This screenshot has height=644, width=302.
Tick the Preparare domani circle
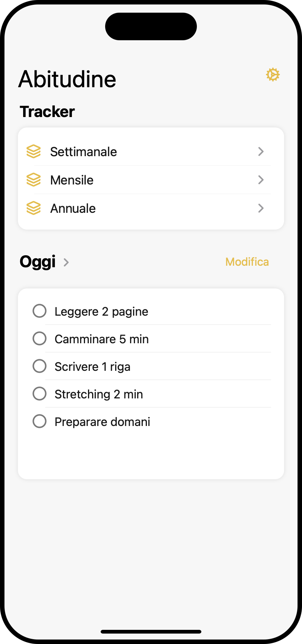(x=40, y=421)
